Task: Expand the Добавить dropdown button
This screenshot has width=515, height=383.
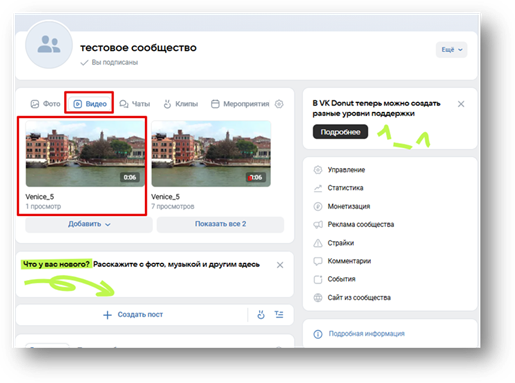Action: (89, 224)
